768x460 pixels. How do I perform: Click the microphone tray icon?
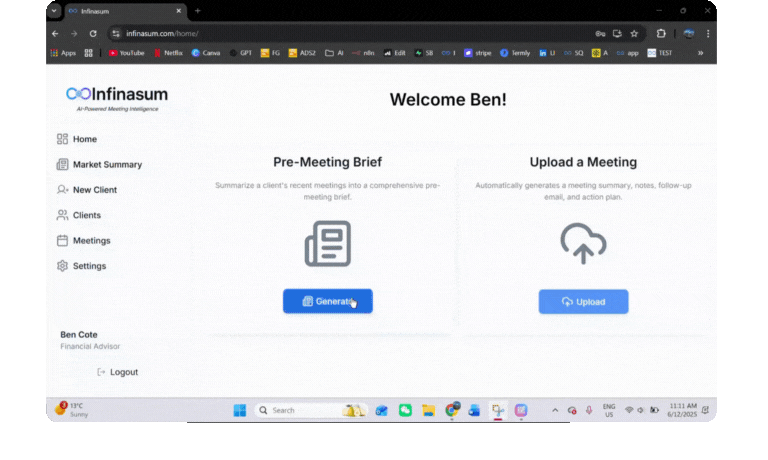589,410
